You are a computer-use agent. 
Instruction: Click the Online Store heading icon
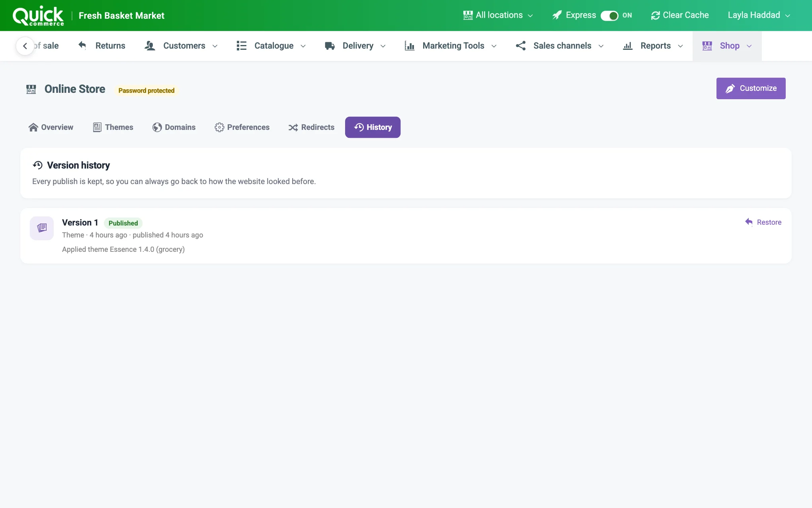coord(31,89)
